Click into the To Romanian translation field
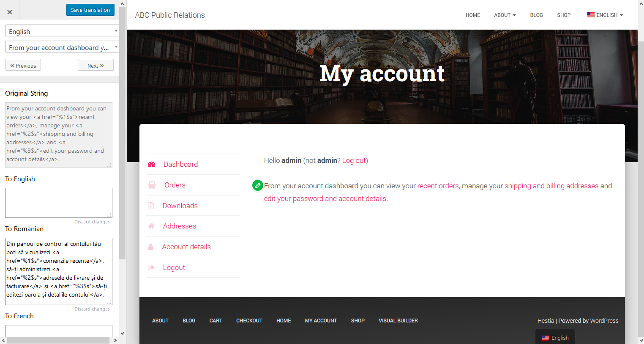Viewport: 644px width, 344px height. point(59,271)
